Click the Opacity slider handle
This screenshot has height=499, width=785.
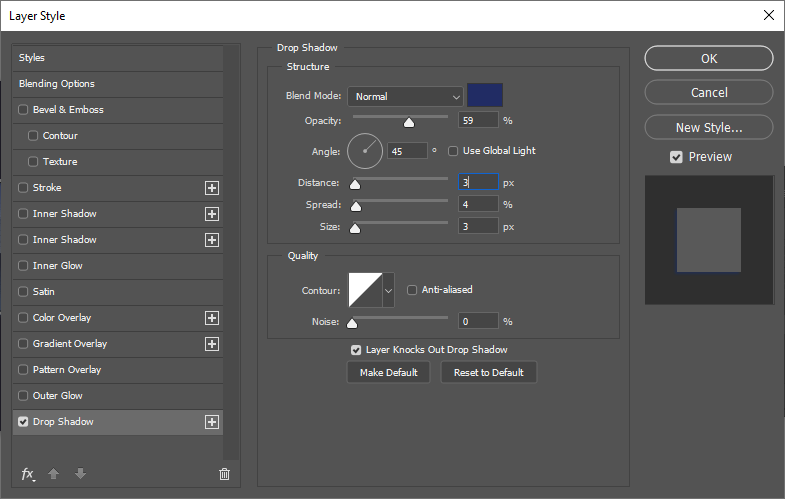click(408, 122)
